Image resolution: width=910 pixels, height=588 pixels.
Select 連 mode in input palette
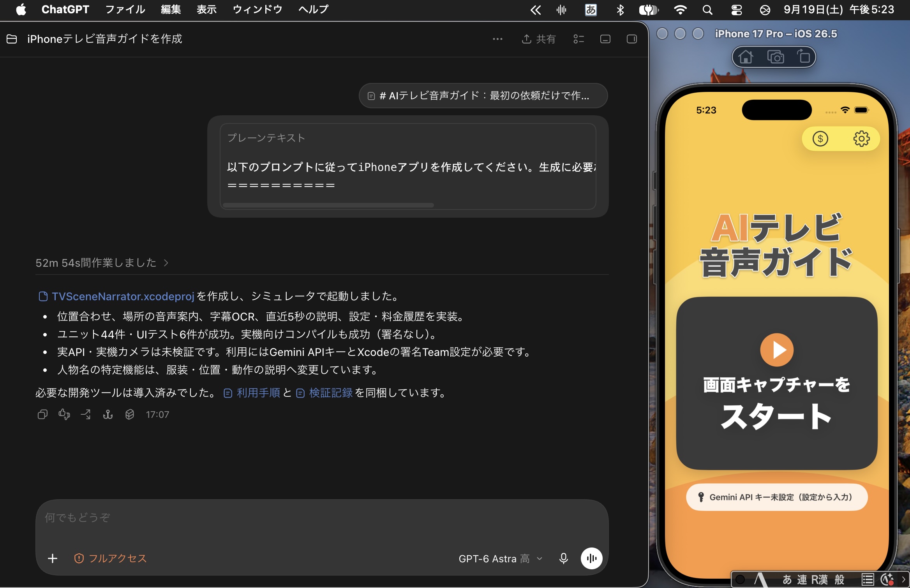[x=802, y=579]
